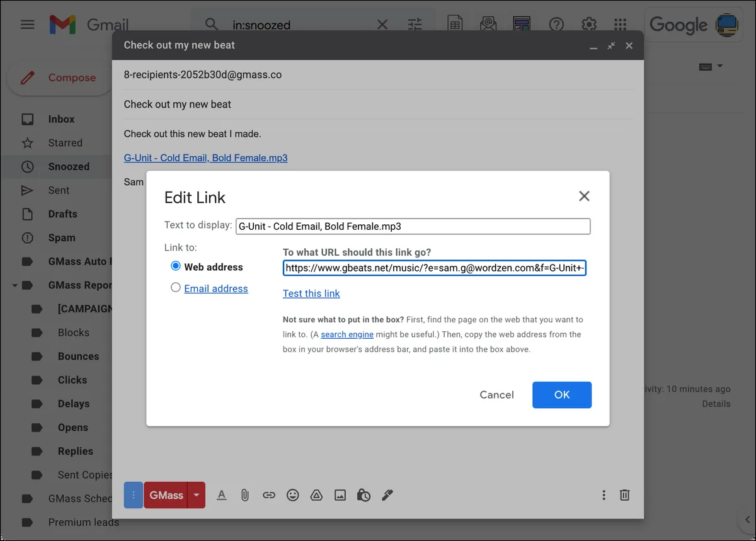This screenshot has height=541, width=756.
Task: Open the Blocks label
Action: (x=74, y=333)
